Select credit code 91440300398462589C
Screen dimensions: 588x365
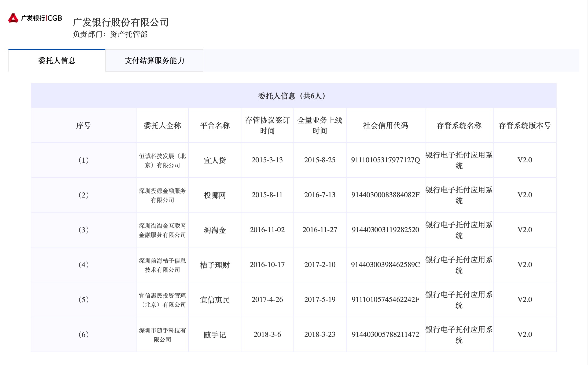pyautogui.click(x=385, y=265)
